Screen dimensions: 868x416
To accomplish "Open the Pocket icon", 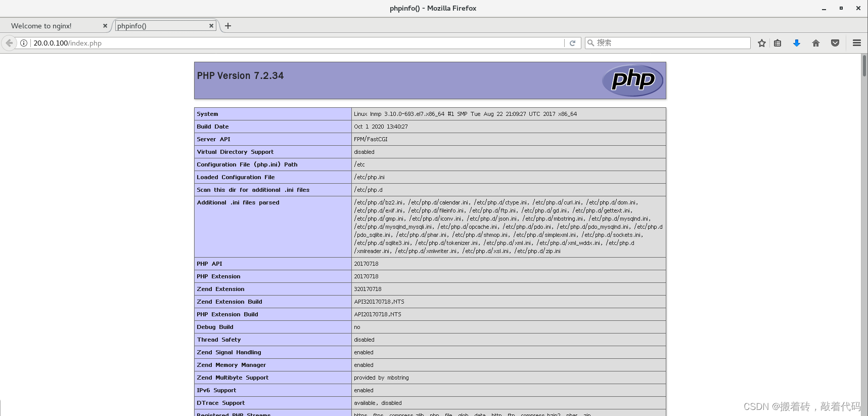I will pos(835,43).
